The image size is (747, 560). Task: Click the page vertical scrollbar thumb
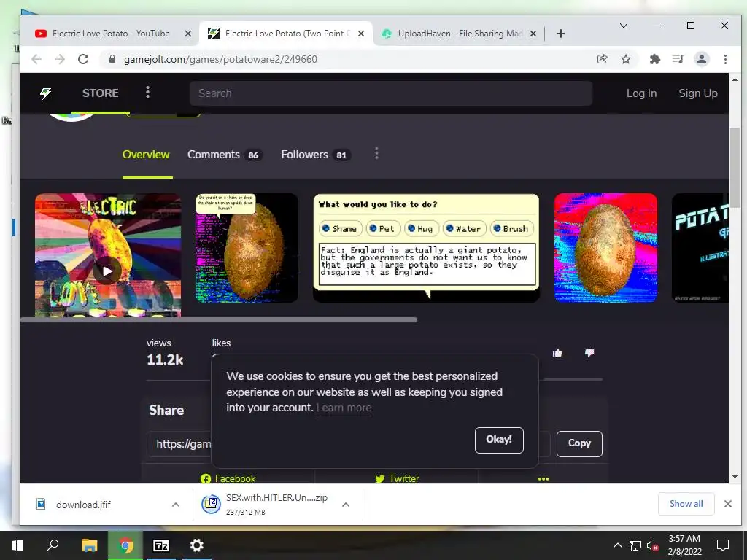coord(735,167)
